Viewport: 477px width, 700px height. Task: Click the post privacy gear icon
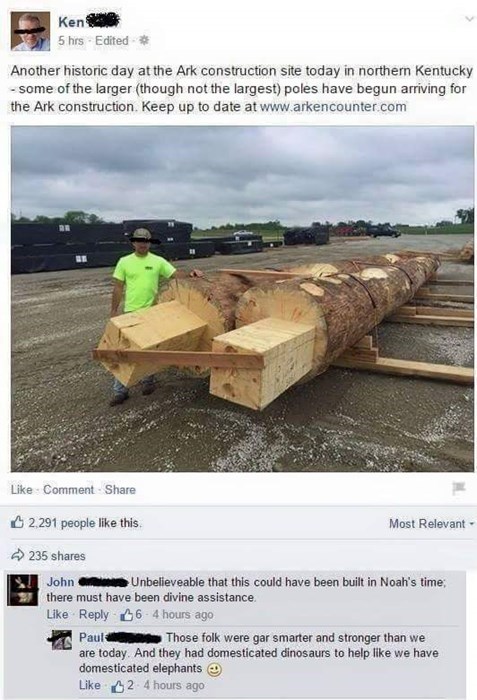(144, 41)
